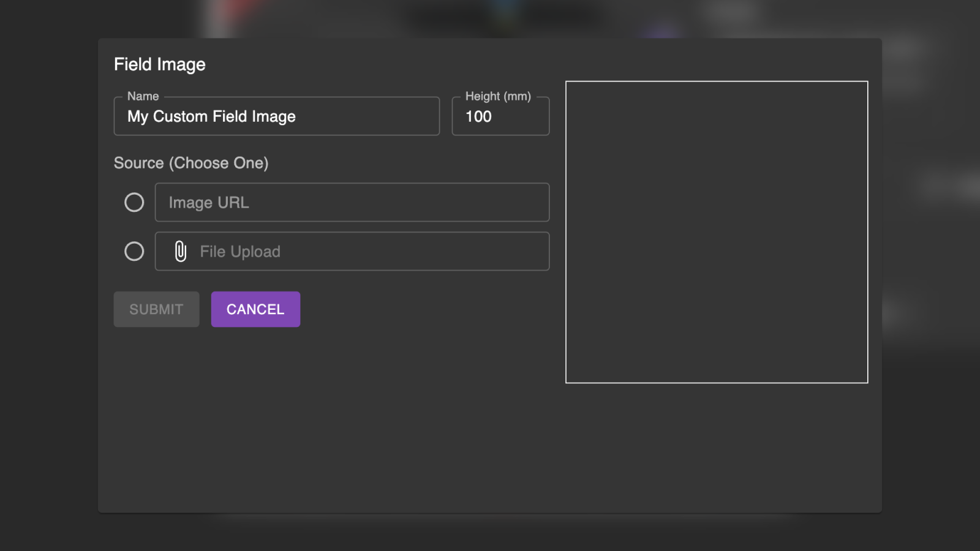Click the paperclip icon in File Upload
The height and width of the screenshot is (551, 980).
tap(180, 251)
